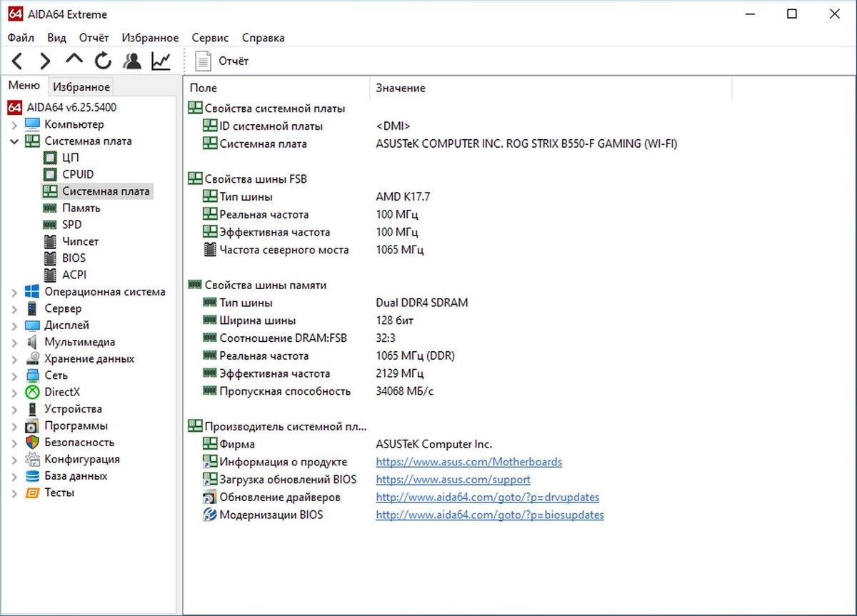Expand the Дисплей tree node
The width and height of the screenshot is (857, 616).
[x=14, y=325]
